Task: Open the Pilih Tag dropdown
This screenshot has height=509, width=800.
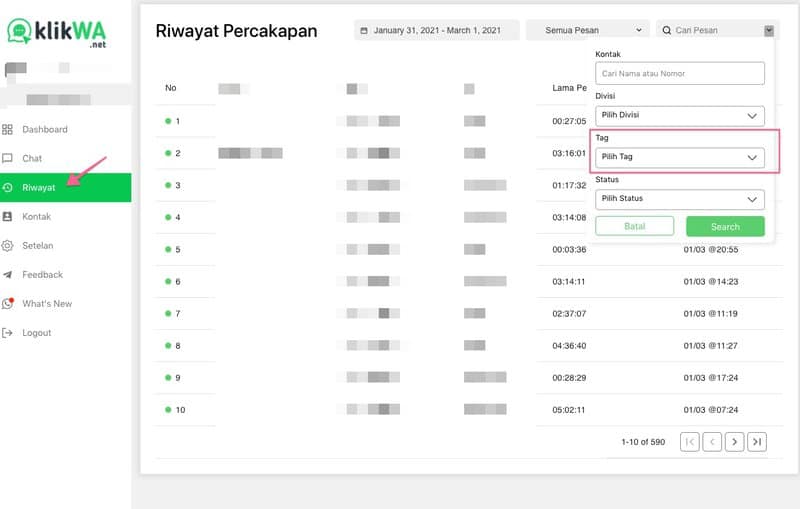Action: 680,158
